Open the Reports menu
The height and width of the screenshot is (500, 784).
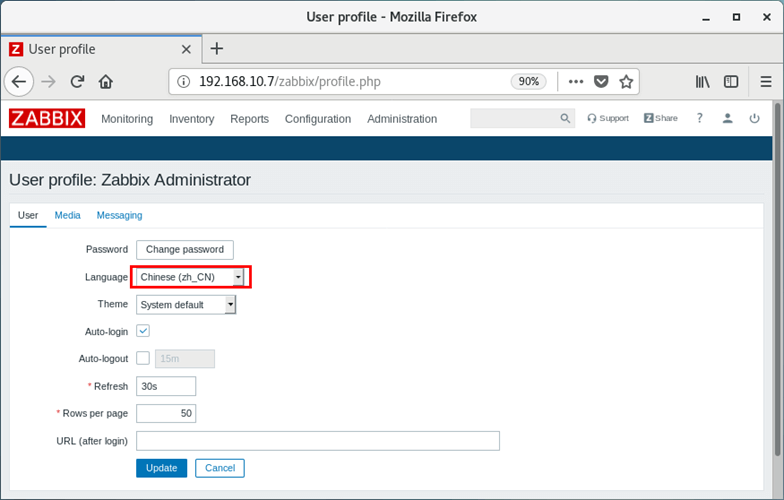pos(250,119)
